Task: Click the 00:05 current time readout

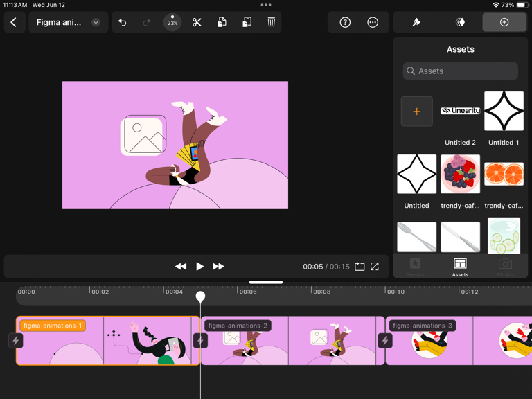Action: coord(313,267)
